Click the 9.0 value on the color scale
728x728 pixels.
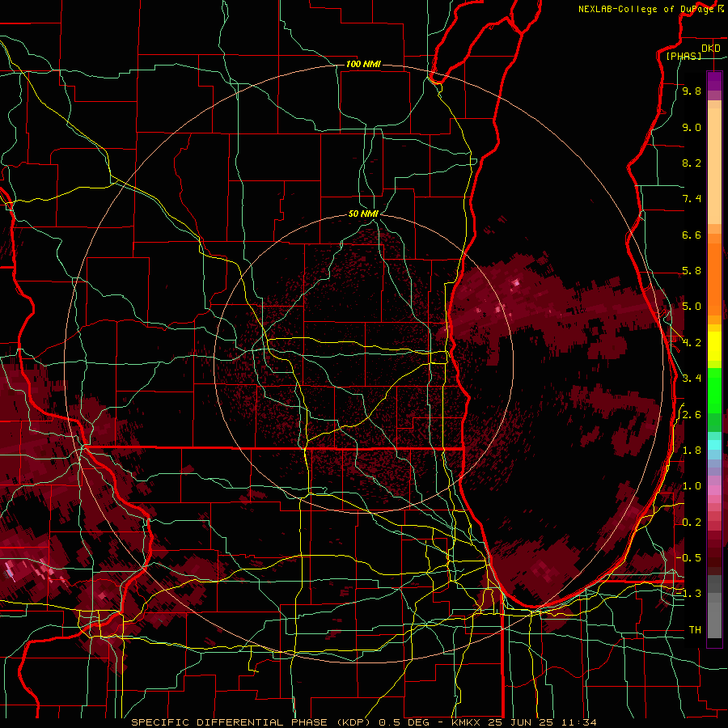[692, 127]
